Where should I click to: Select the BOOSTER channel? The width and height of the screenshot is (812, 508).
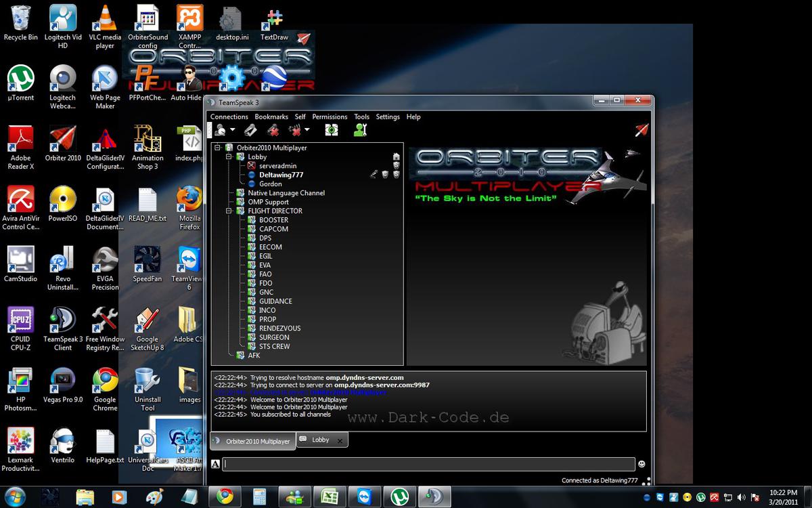tap(273, 220)
